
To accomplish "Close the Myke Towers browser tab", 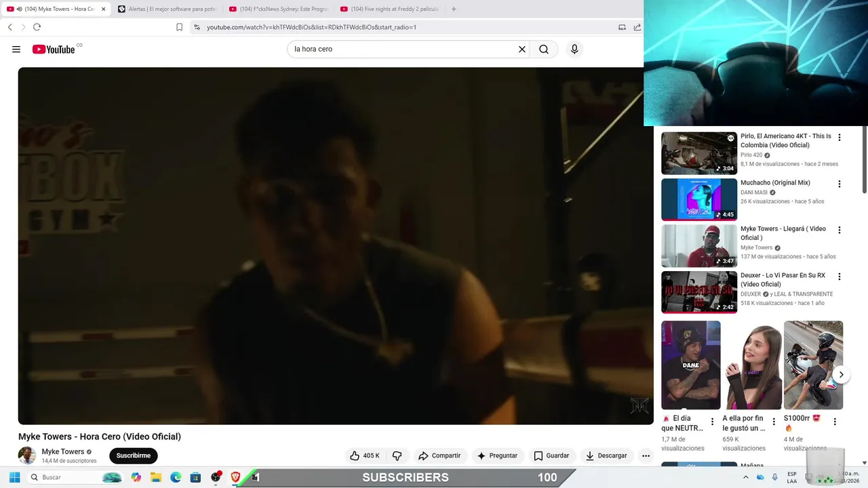I will click(104, 9).
